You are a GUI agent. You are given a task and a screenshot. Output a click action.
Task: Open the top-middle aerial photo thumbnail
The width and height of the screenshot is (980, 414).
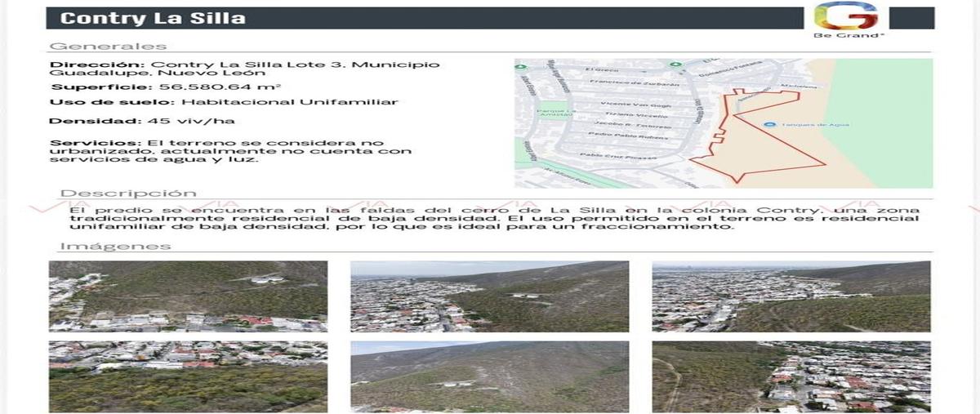[x=489, y=296]
